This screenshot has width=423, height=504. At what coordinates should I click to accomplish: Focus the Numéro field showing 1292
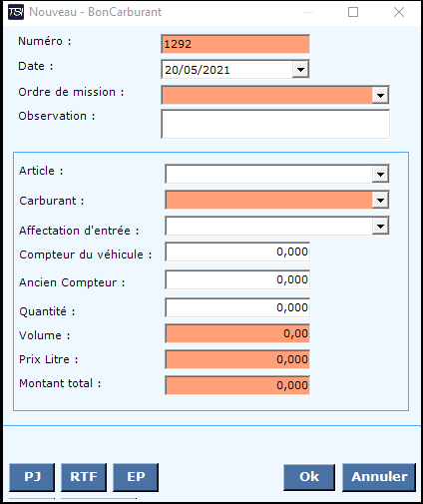(x=235, y=44)
